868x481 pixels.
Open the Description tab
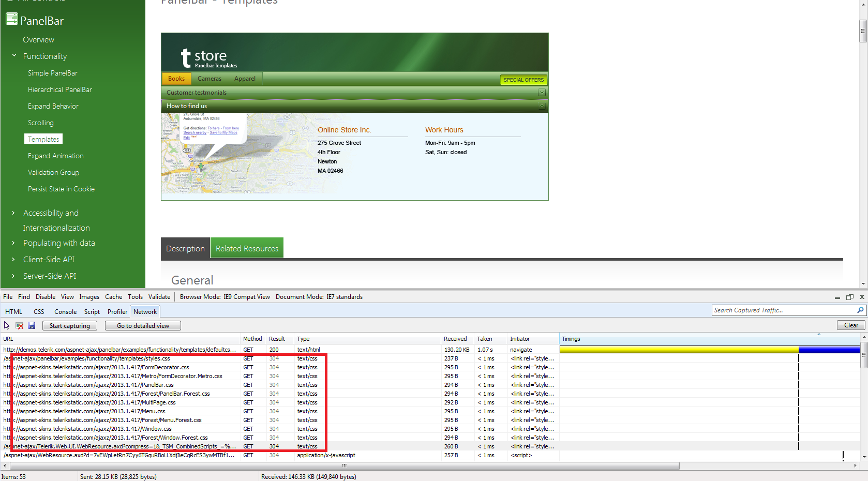tap(185, 248)
